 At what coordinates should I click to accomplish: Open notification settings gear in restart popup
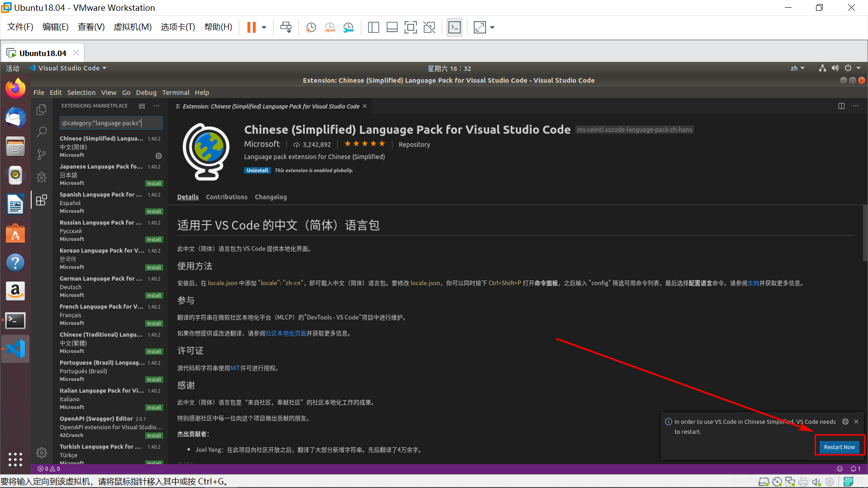click(x=845, y=422)
